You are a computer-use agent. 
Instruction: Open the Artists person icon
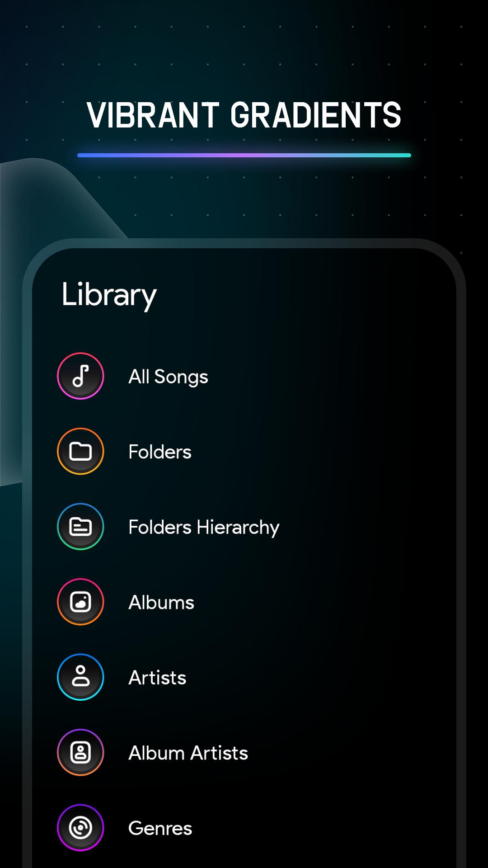click(80, 677)
